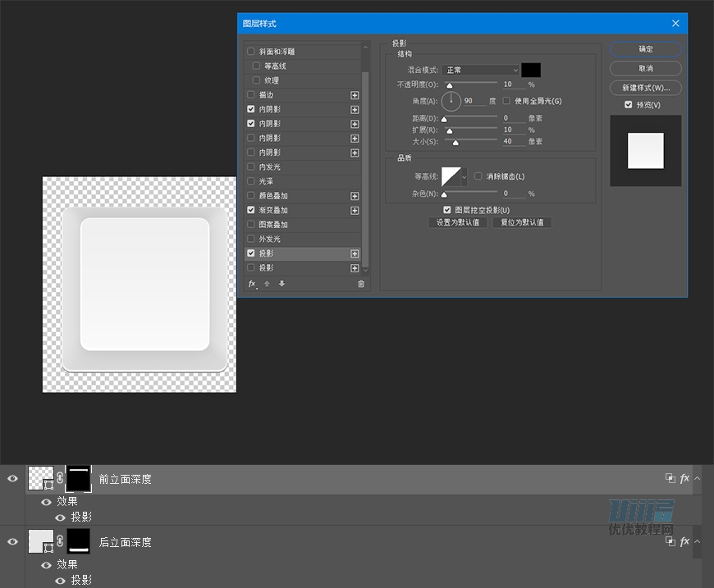
Task: Select 内发光 in the styles list
Action: 270,167
